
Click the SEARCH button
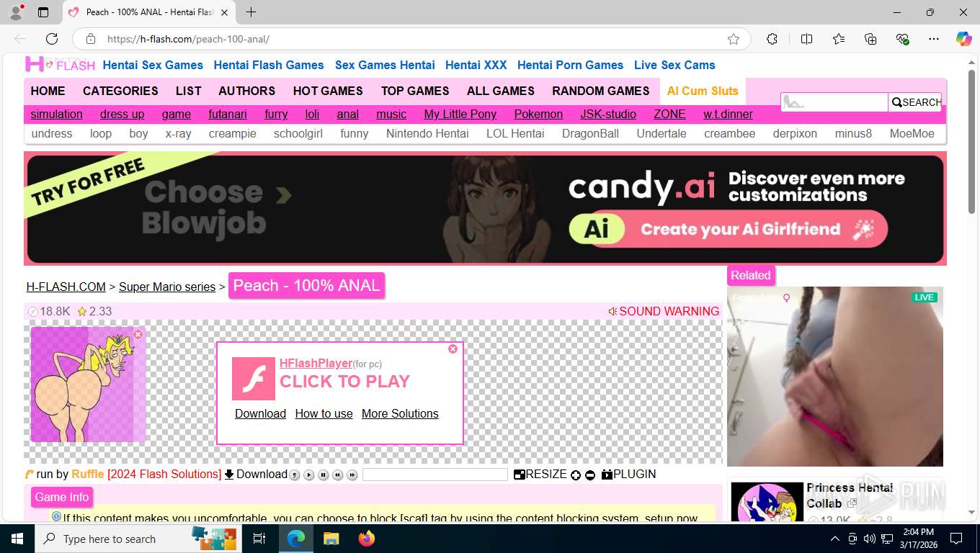pyautogui.click(x=915, y=102)
